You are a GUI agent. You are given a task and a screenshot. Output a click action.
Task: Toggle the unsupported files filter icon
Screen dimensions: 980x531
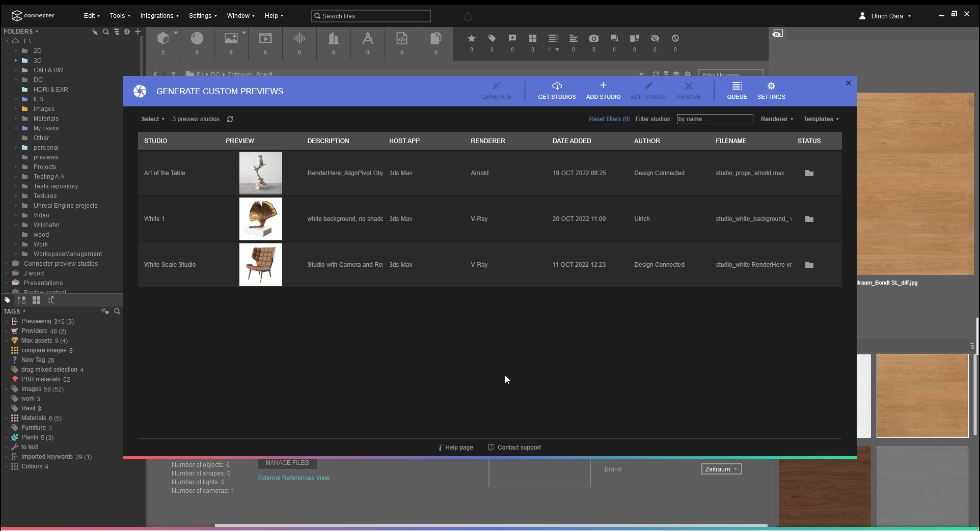click(675, 38)
